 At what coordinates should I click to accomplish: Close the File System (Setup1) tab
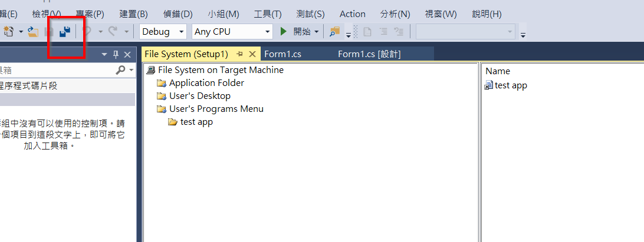252,54
